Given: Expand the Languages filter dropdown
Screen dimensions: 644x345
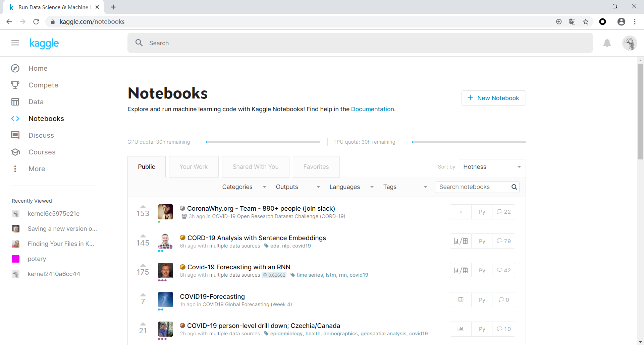Looking at the screenshot, I should pos(351,187).
